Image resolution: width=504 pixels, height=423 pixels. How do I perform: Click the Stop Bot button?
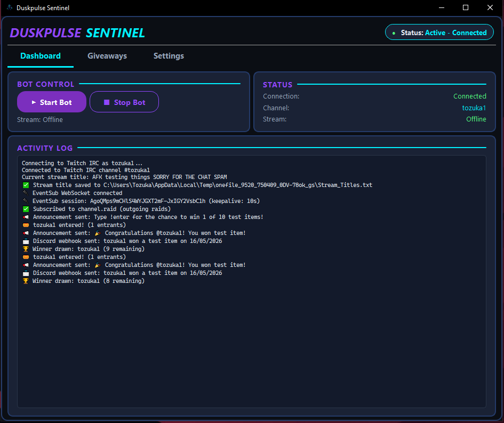[124, 102]
